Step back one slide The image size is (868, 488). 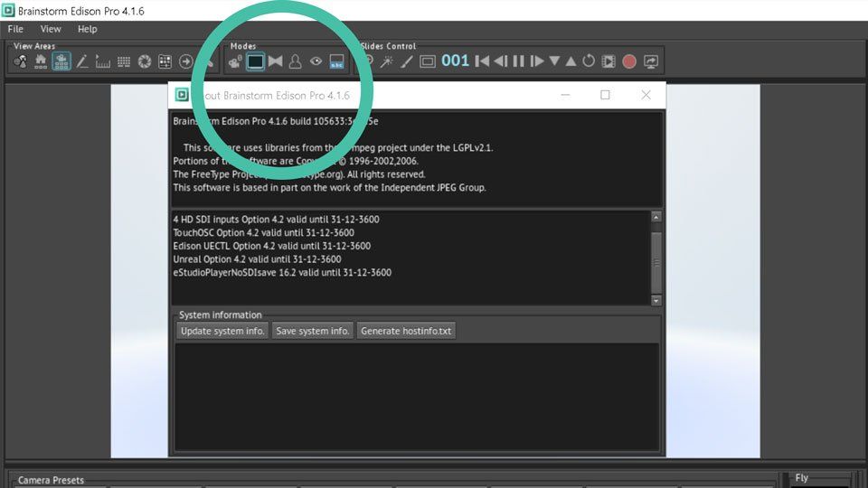click(500, 61)
